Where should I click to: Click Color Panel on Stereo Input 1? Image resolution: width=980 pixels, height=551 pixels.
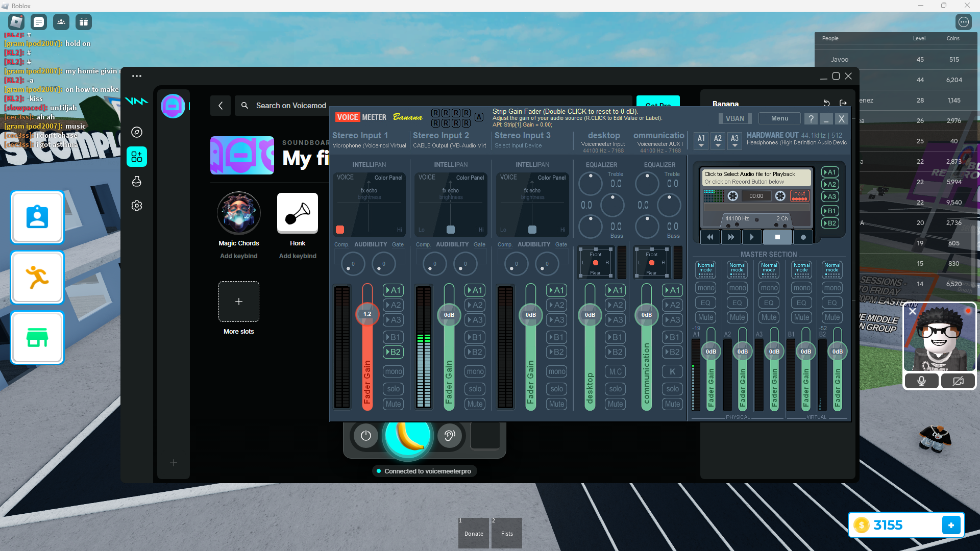click(x=388, y=178)
